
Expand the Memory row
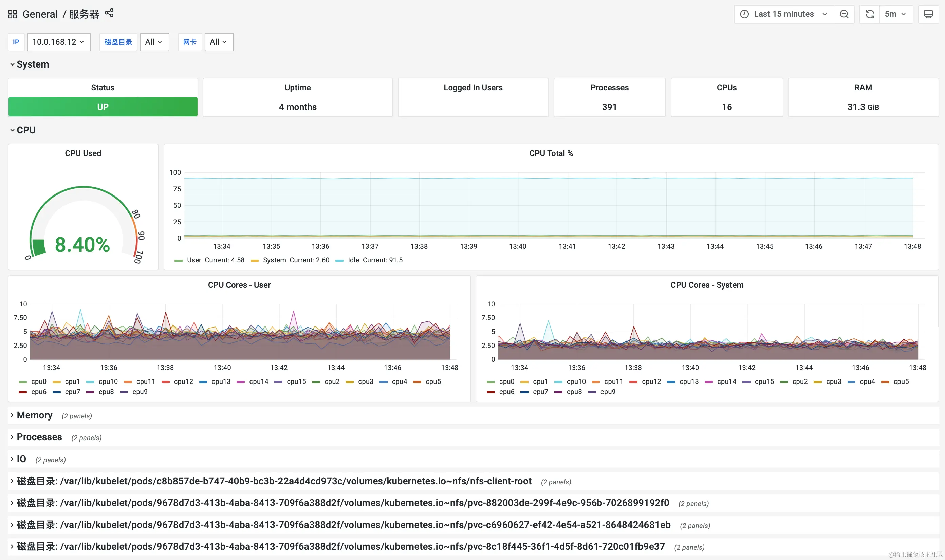(x=34, y=415)
